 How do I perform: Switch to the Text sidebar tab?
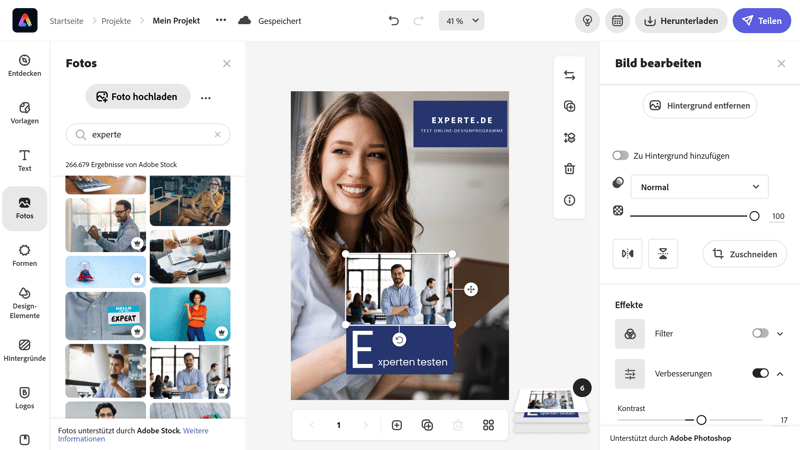click(25, 160)
